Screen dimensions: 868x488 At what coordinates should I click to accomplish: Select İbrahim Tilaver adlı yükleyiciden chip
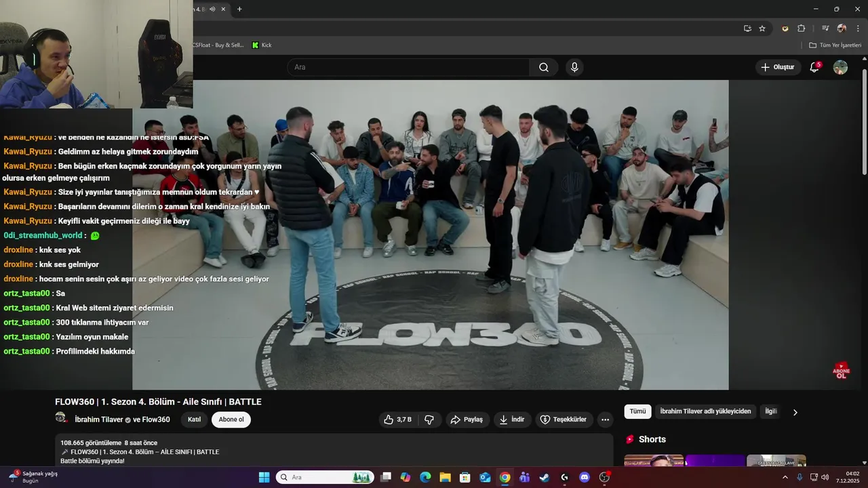pos(705,411)
